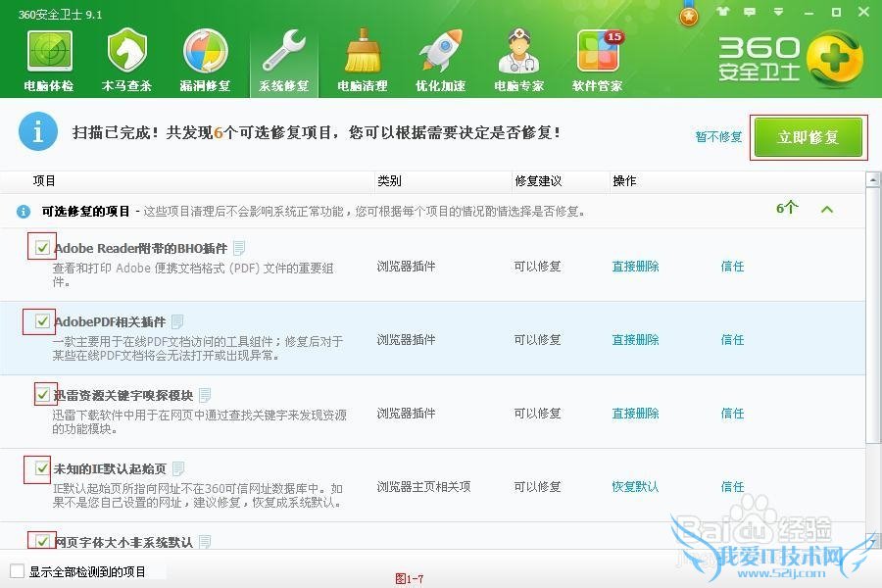Click the 项目 column header
882x588 pixels.
[x=44, y=180]
